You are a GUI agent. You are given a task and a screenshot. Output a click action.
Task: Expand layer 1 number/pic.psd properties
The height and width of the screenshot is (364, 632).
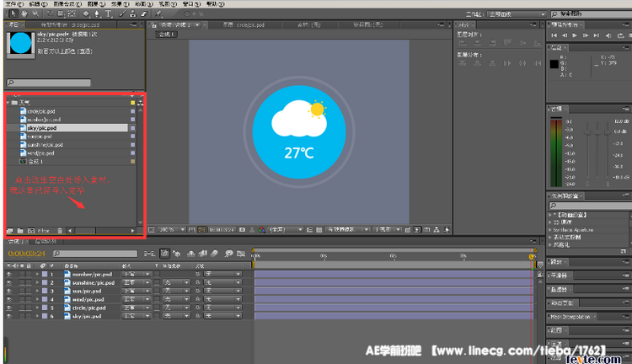click(37, 274)
